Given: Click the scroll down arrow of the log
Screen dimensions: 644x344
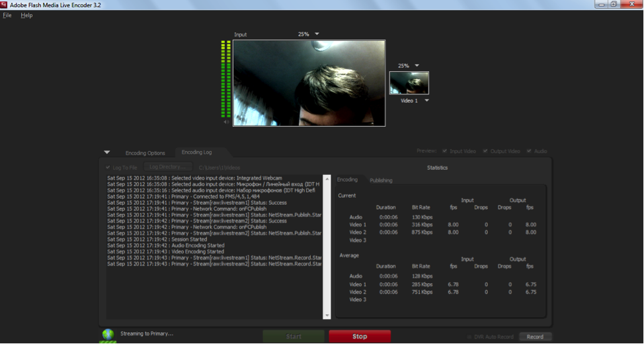Looking at the screenshot, I should tap(327, 316).
